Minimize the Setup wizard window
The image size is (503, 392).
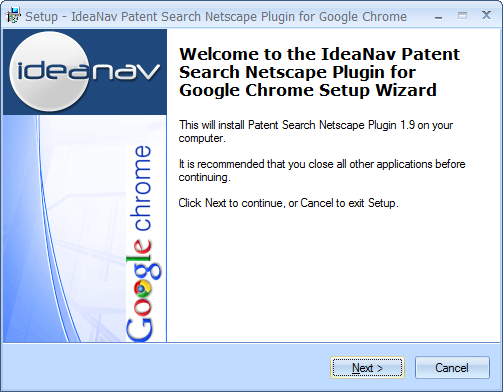pos(438,16)
